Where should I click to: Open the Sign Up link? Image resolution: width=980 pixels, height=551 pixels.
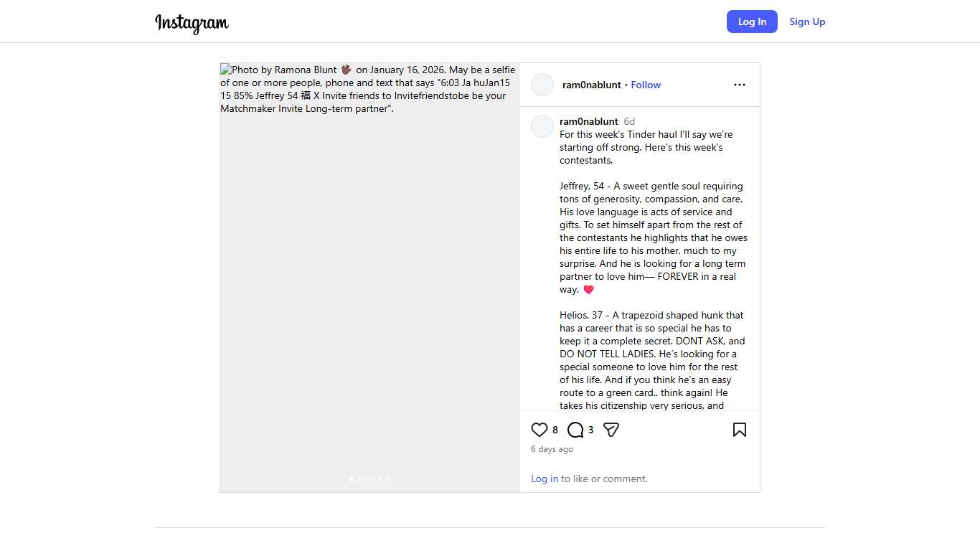(x=807, y=22)
